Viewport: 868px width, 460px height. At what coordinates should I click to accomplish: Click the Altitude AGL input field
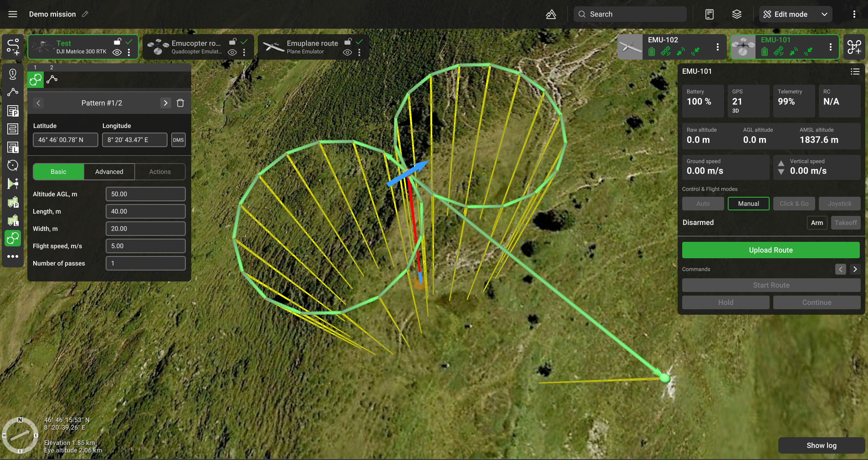145,194
